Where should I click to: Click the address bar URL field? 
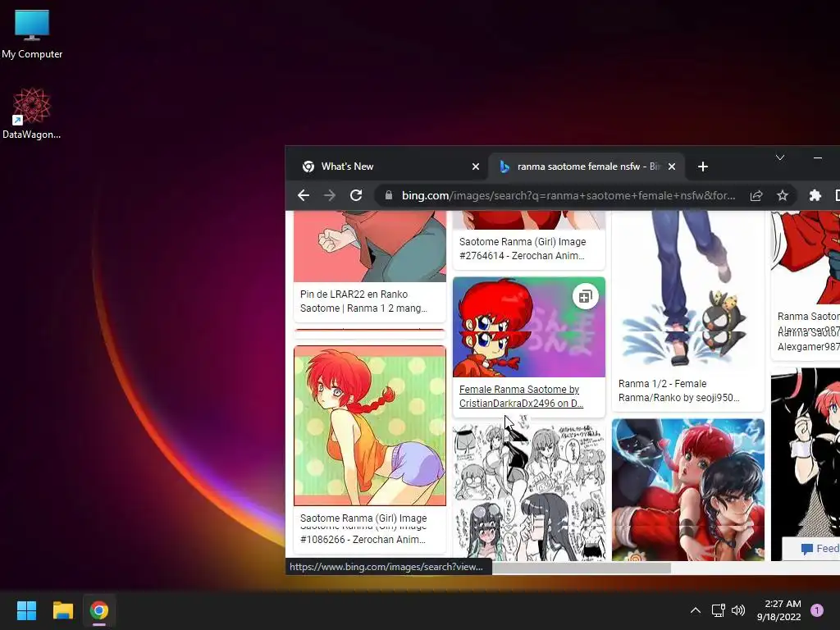coord(568,195)
